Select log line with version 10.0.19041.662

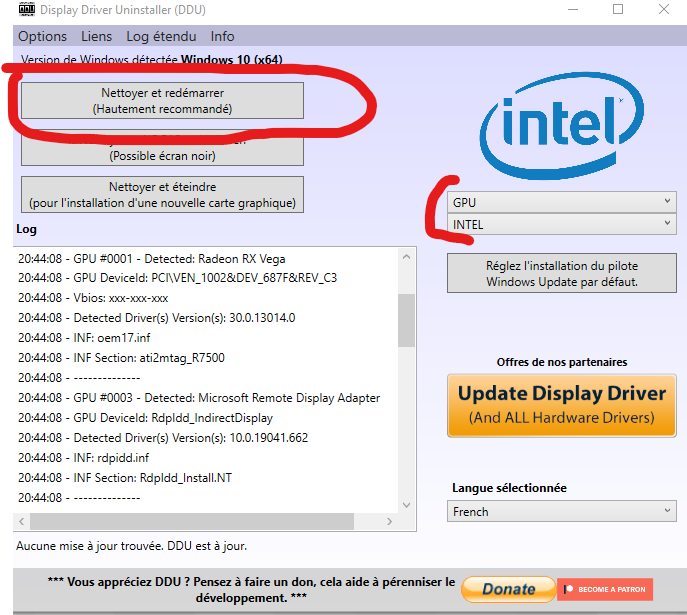pyautogui.click(x=163, y=438)
